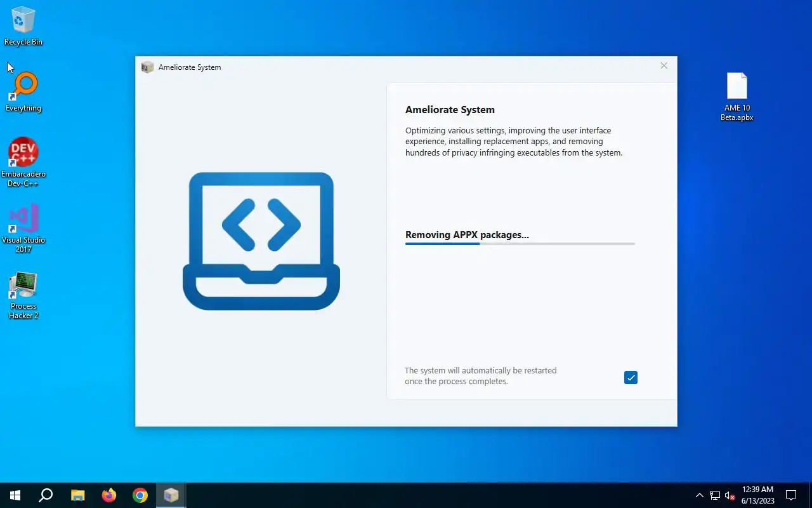Screen dimensions: 812x508
Task: Select the Everything search shortcut icon
Action: (x=23, y=92)
